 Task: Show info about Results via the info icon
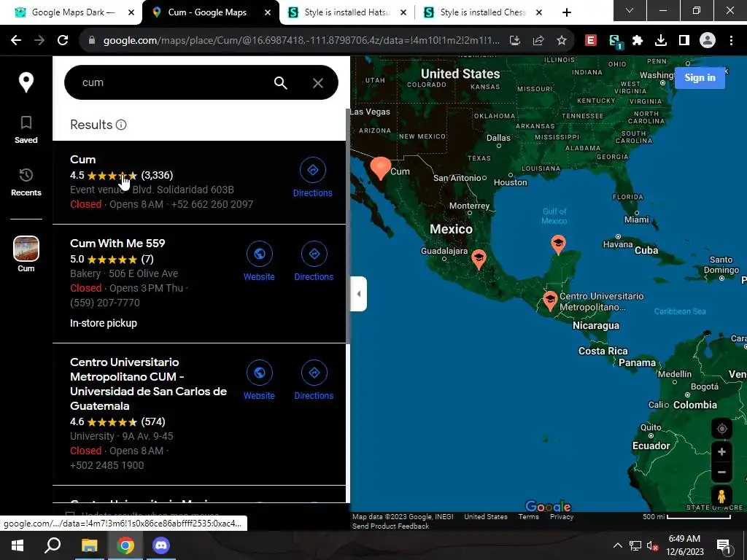(122, 125)
